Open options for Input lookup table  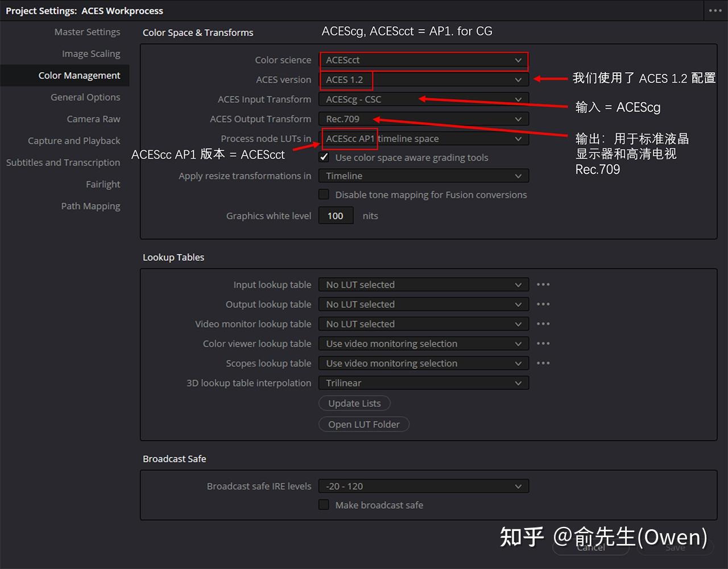coord(543,284)
